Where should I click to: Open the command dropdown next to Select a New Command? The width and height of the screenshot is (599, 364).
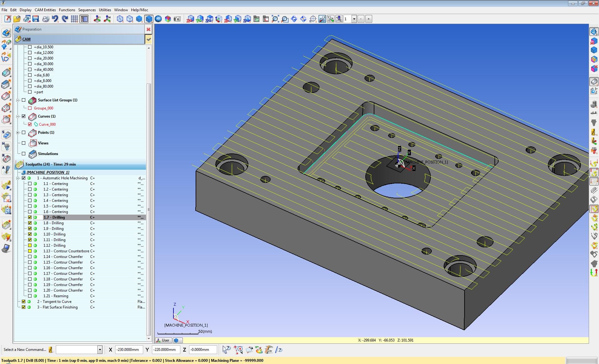(x=100, y=350)
